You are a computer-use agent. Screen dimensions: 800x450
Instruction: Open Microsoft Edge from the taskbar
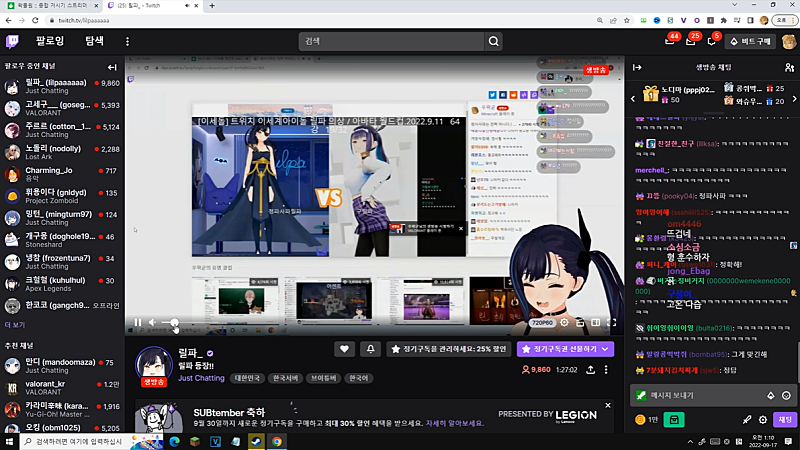[x=174, y=441]
